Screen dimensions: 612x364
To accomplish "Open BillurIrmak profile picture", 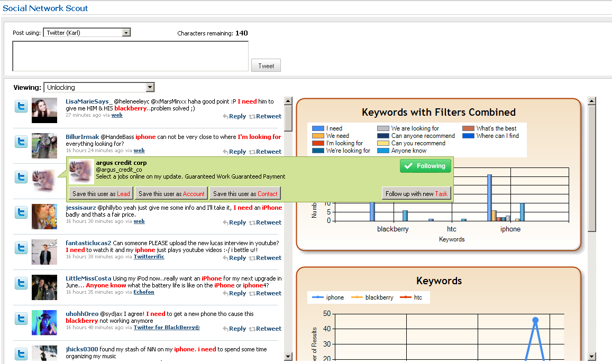I will (x=44, y=146).
